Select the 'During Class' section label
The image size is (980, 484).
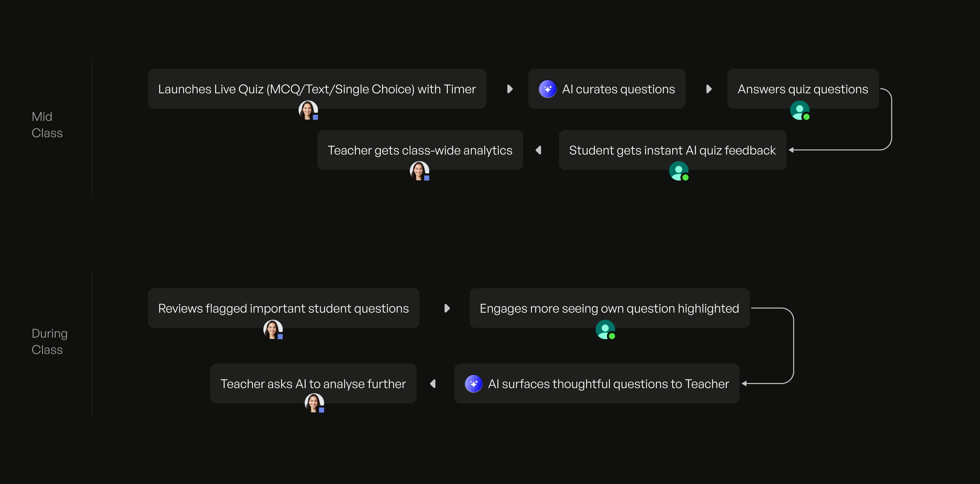(x=50, y=341)
